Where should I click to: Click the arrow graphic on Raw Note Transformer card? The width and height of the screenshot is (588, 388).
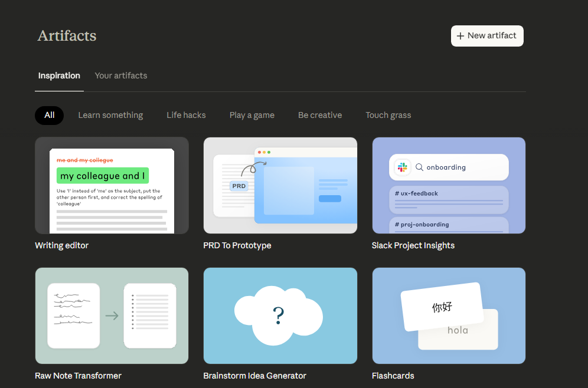112,315
